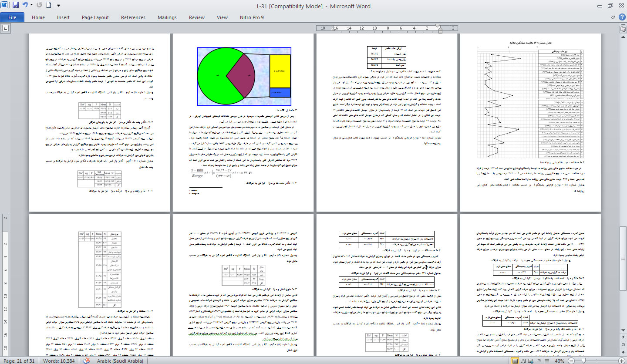The width and height of the screenshot is (627, 364).
Task: Open the Undo history dropdown arrow
Action: click(x=32, y=6)
